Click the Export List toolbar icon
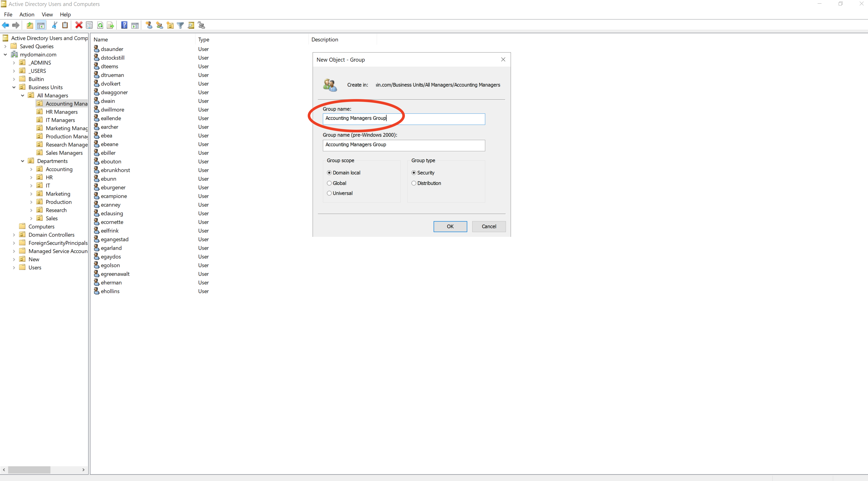 tap(110, 25)
